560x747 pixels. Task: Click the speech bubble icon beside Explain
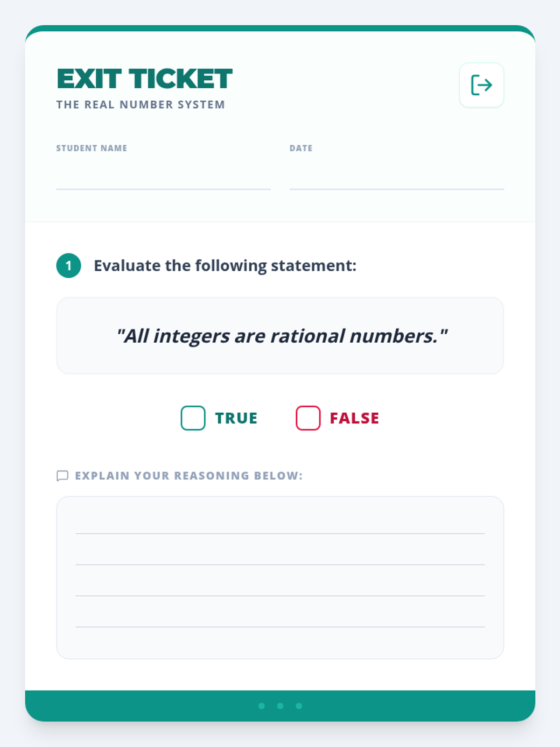[x=63, y=476]
